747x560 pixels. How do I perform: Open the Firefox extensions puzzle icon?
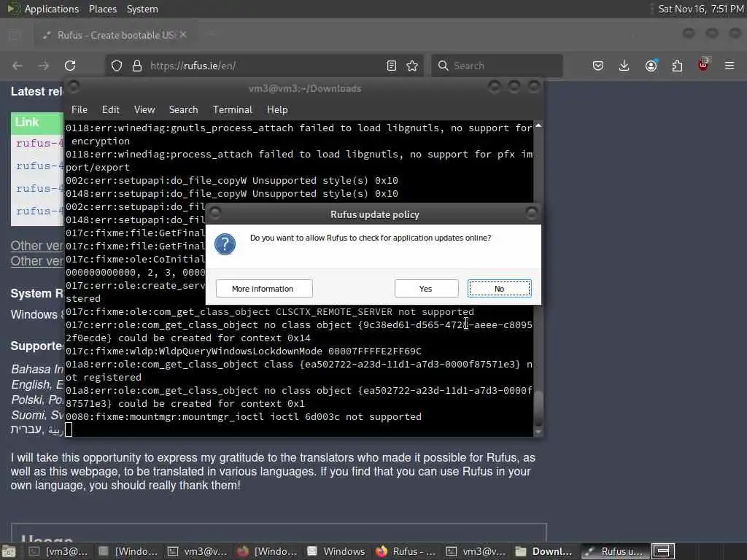pos(678,66)
